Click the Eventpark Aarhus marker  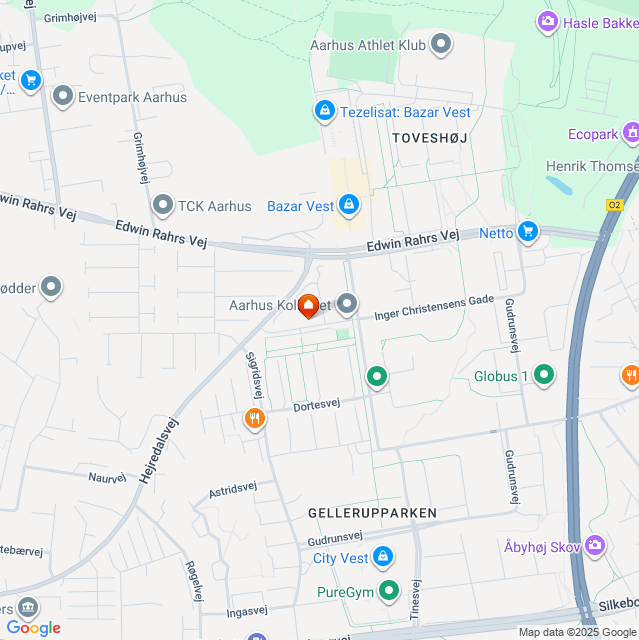pos(63,96)
